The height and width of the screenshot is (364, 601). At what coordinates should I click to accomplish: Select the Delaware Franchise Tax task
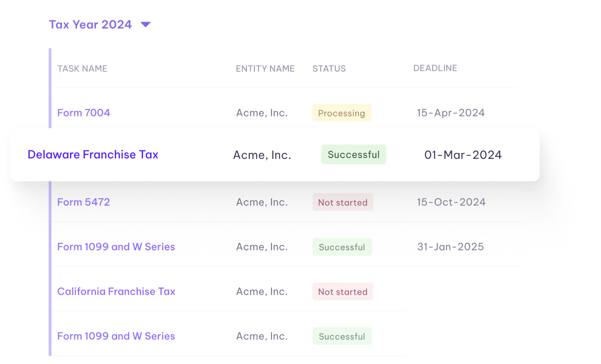click(93, 155)
